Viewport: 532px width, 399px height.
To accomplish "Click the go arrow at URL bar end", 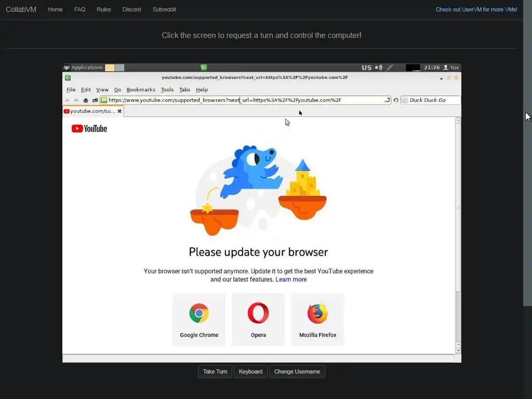I will pyautogui.click(x=387, y=100).
